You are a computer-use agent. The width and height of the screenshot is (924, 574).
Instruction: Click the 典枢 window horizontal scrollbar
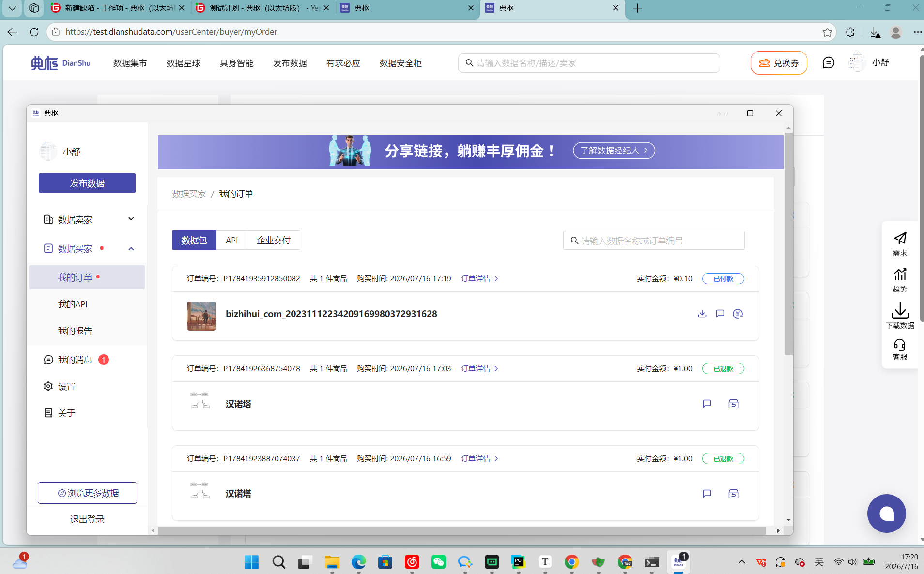click(x=462, y=530)
